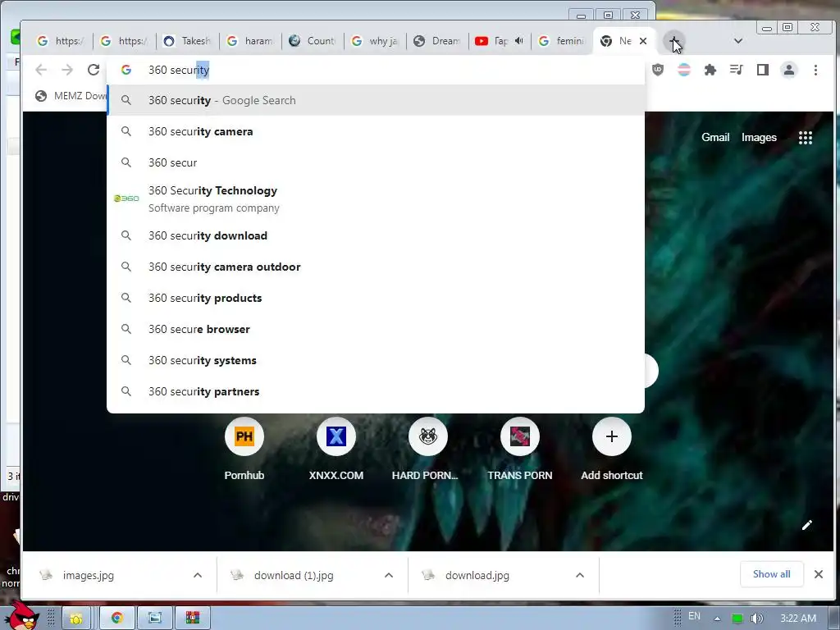The height and width of the screenshot is (630, 840).
Task: Select the 360 security products suggestion
Action: click(376, 298)
